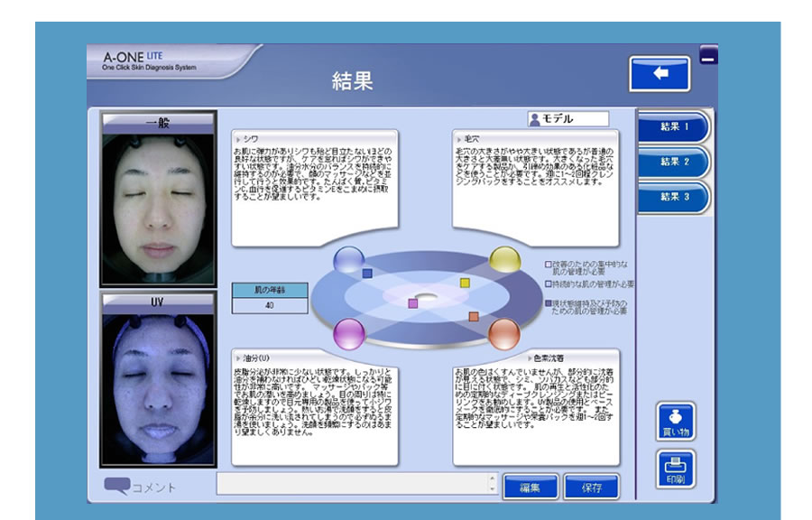The image size is (812, 520).
Task: Click the minimize button at top right
Action: pyautogui.click(x=708, y=58)
